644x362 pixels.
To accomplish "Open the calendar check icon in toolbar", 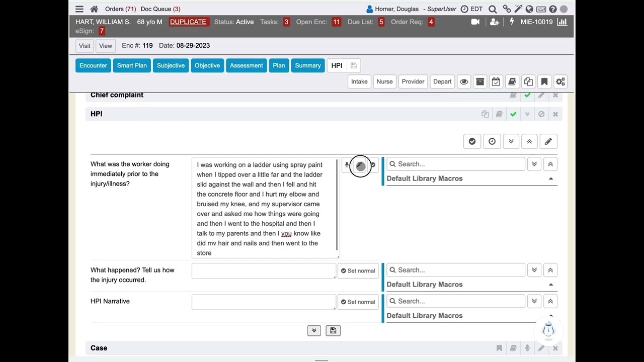I will pyautogui.click(x=496, y=81).
